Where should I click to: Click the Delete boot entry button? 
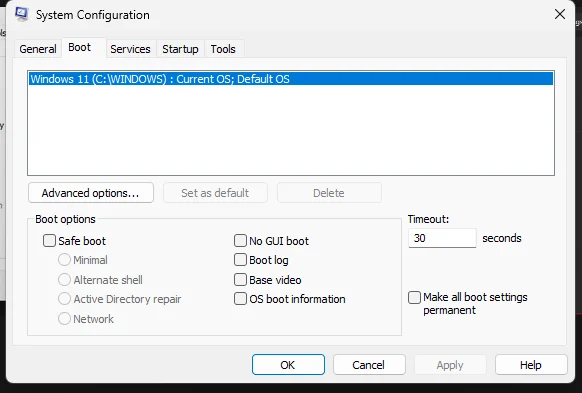tap(329, 193)
